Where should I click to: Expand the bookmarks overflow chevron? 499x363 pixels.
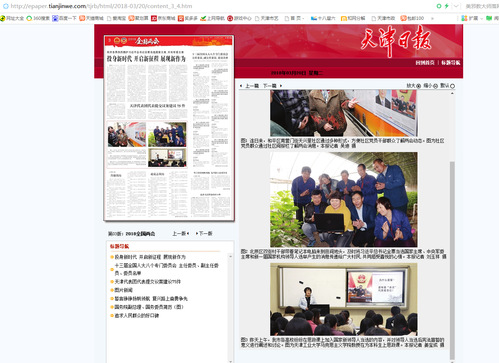(432, 18)
